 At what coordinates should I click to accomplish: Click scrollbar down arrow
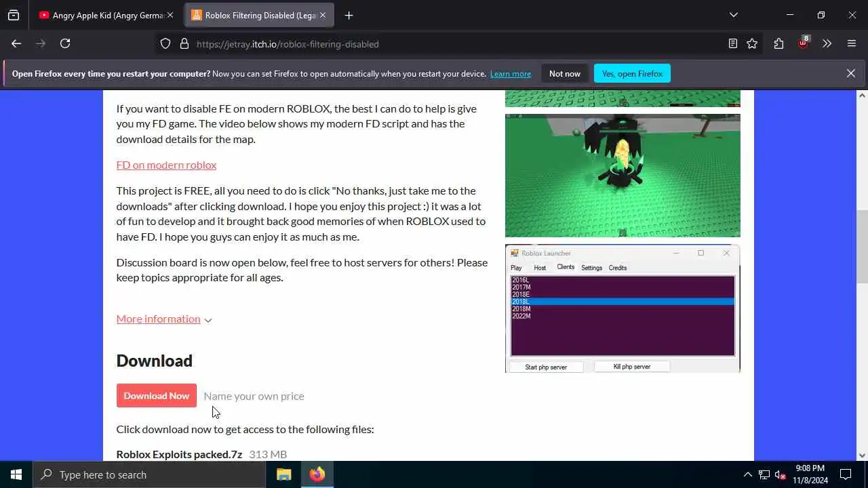pos(862,455)
